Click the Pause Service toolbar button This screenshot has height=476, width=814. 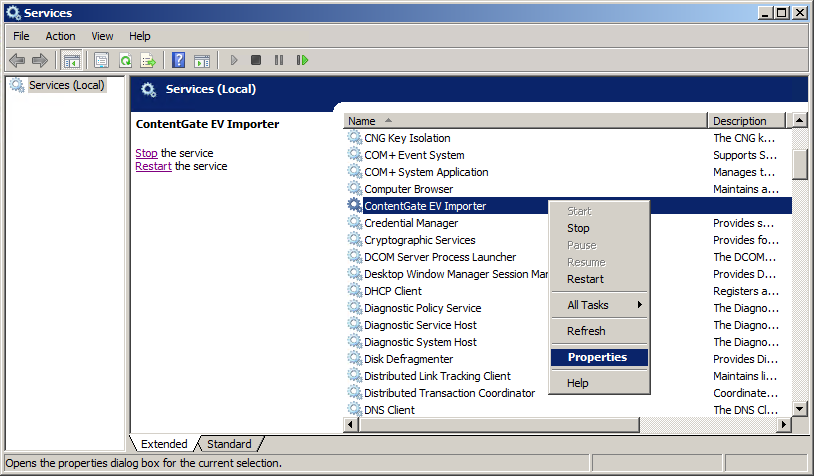(279, 60)
